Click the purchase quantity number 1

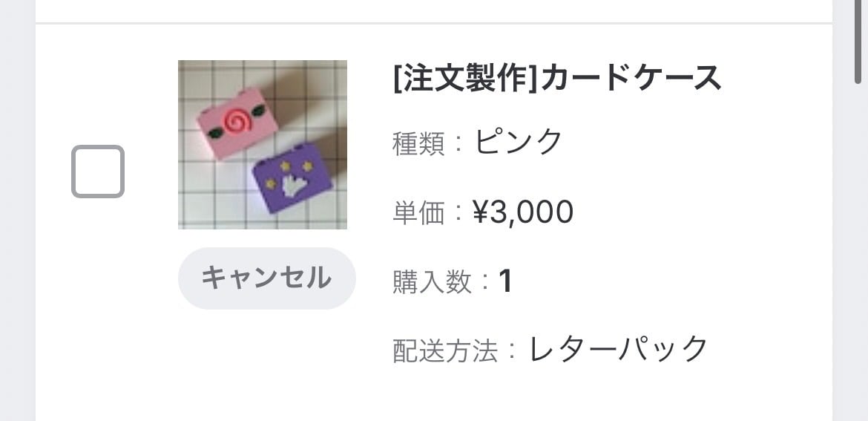click(x=505, y=281)
